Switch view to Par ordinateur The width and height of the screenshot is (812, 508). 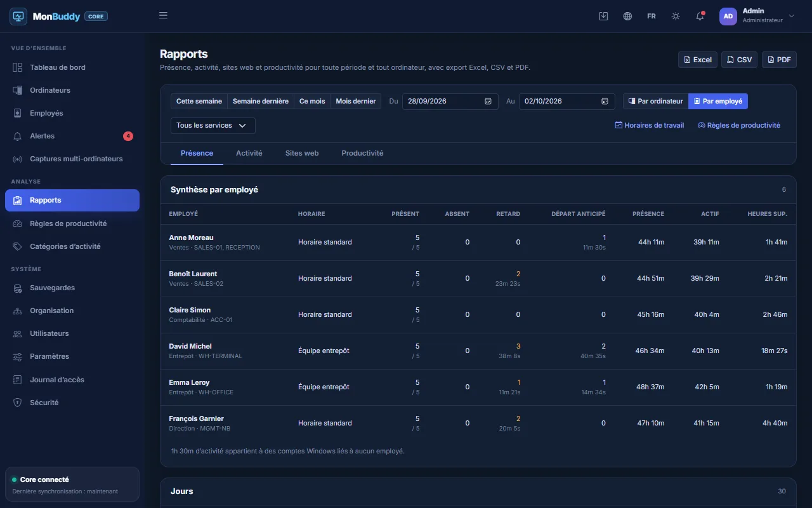coord(656,101)
